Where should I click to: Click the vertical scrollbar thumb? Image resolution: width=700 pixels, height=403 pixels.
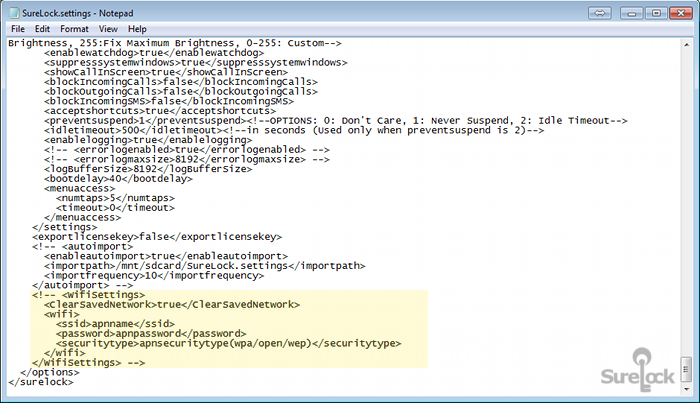[x=687, y=369]
